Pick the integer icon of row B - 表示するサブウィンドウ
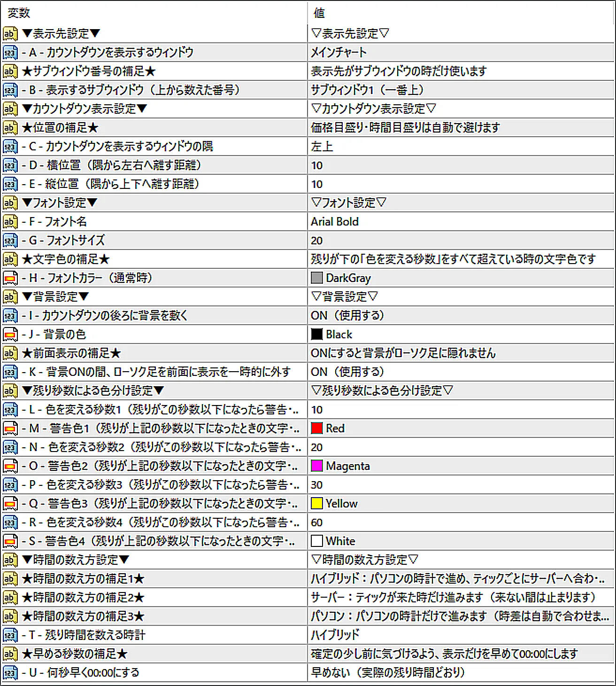This screenshot has width=616, height=686. [10, 90]
